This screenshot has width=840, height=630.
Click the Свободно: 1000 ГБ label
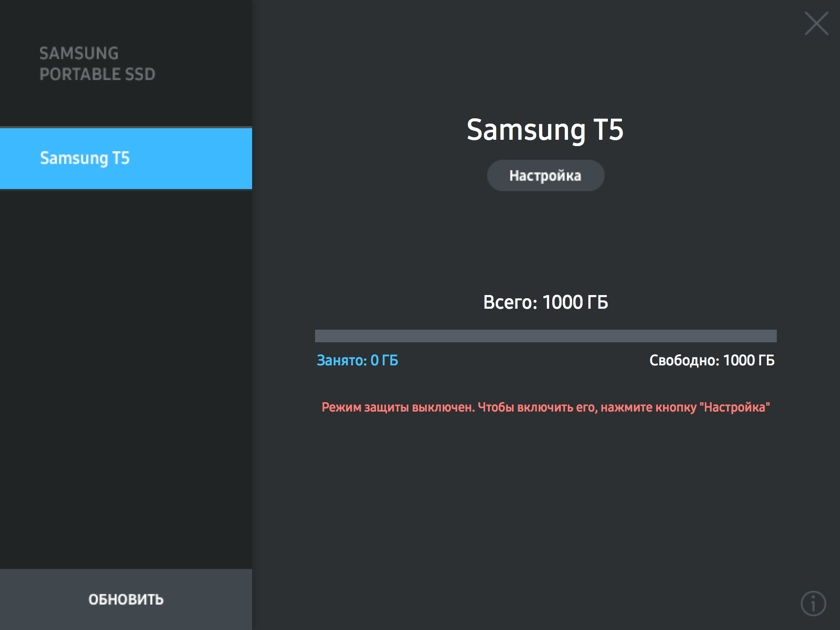click(x=712, y=361)
